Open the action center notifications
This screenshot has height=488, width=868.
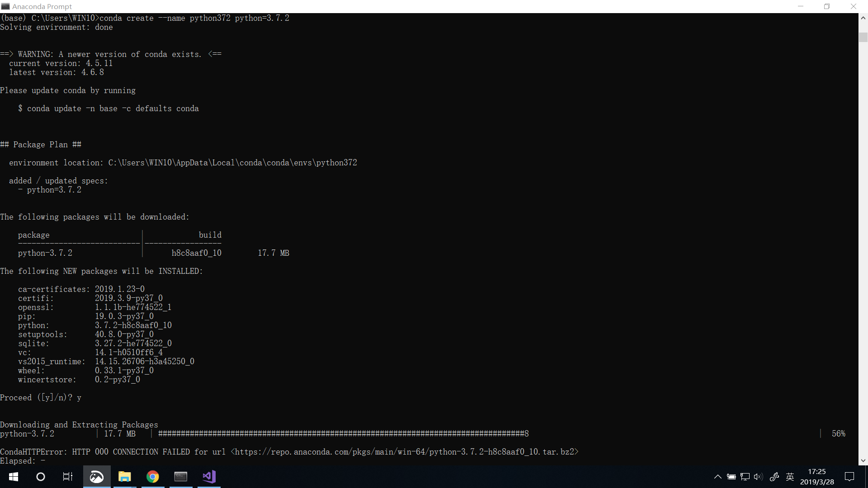849,477
